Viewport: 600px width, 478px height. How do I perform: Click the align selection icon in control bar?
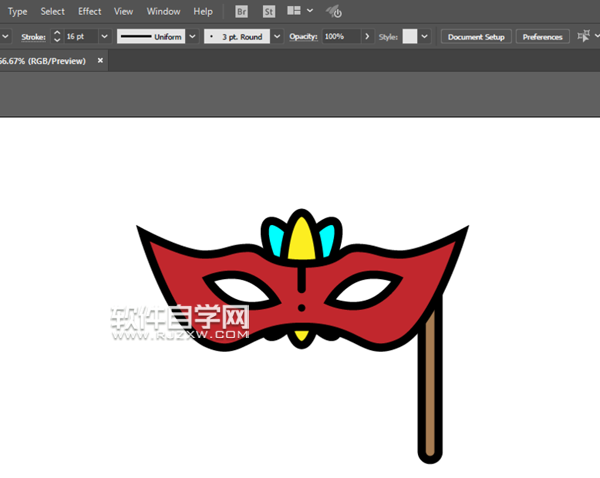point(584,36)
